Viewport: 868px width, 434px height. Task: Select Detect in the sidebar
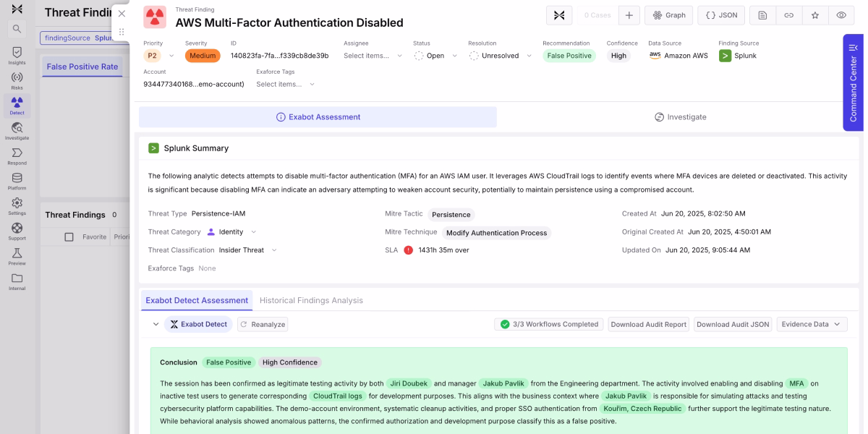point(17,106)
